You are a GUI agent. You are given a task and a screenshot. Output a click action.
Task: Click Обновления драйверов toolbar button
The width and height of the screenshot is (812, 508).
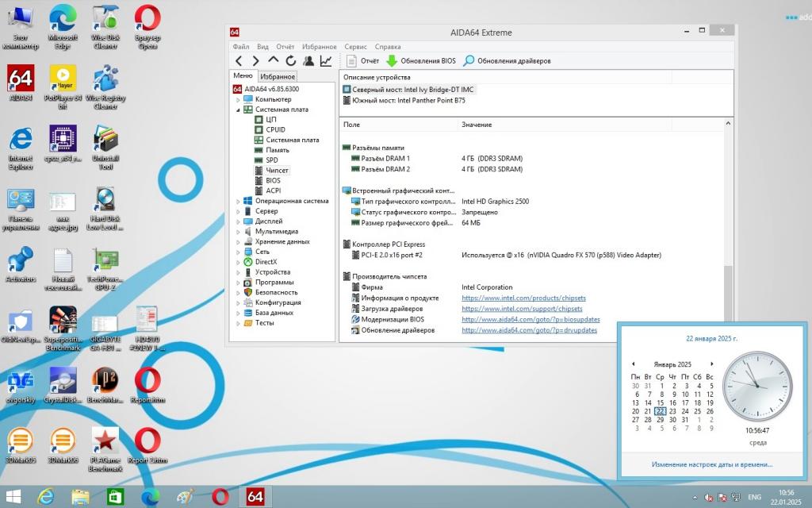click(507, 60)
